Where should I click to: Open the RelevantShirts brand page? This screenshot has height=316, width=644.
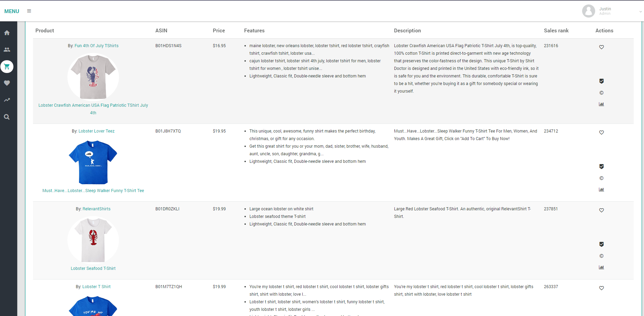[96, 209]
